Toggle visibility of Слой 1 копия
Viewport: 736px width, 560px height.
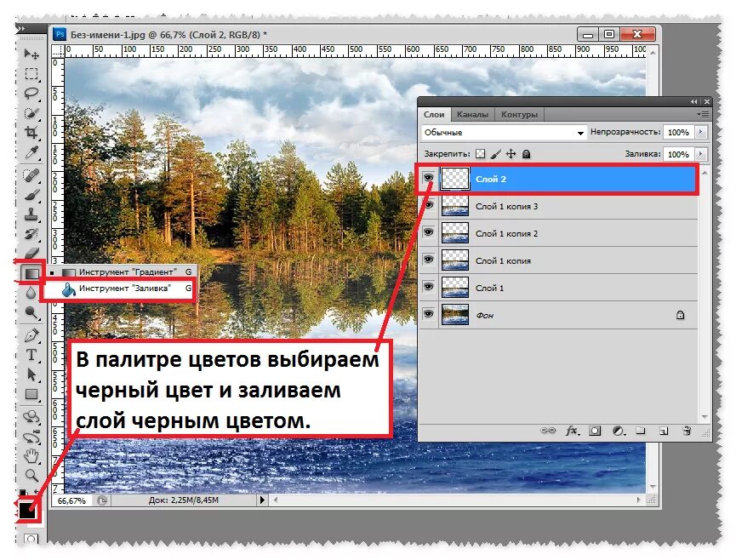click(428, 260)
